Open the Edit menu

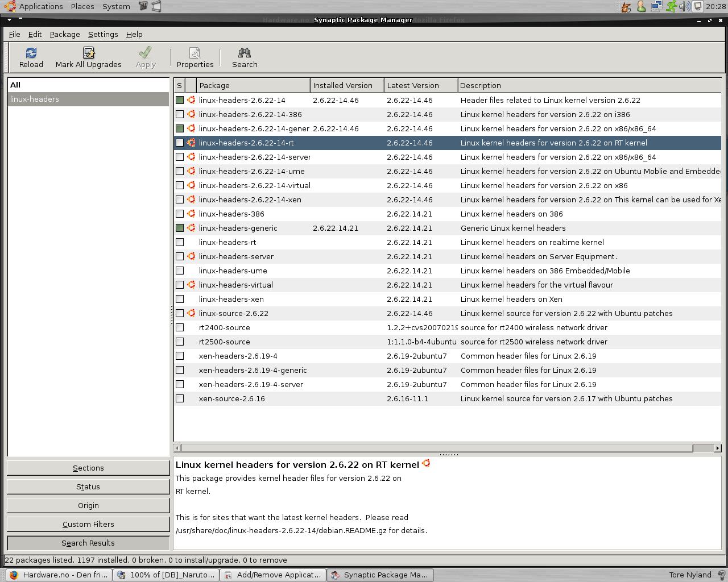pos(35,34)
